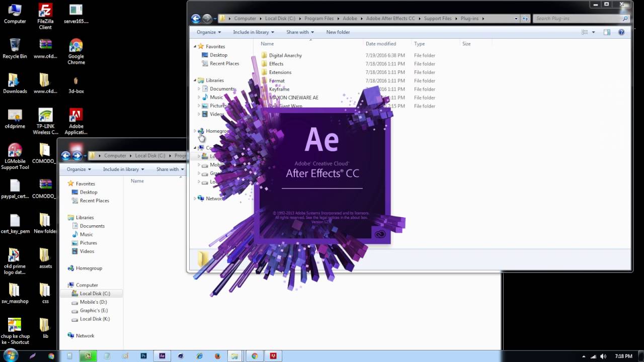The width and height of the screenshot is (644, 362).
Task: Open the Downloads folder shortcut
Action: pos(15,83)
